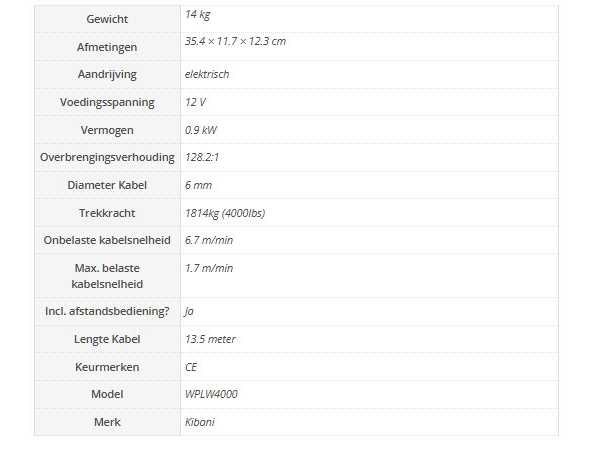Select the 1814kg (4000lbs) value

point(224,213)
